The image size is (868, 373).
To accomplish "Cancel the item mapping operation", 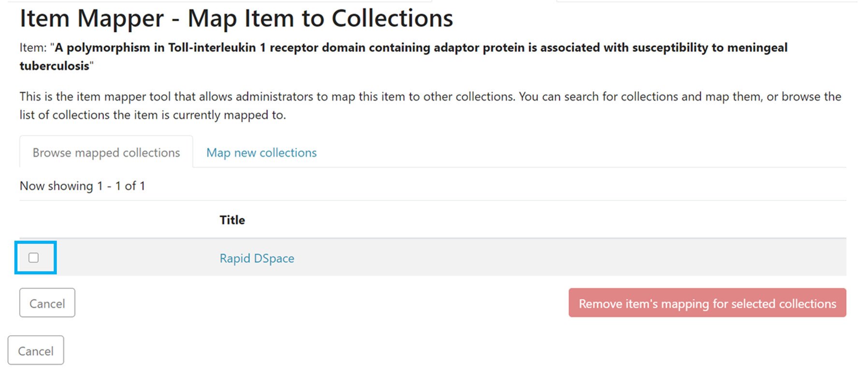I will [46, 303].
